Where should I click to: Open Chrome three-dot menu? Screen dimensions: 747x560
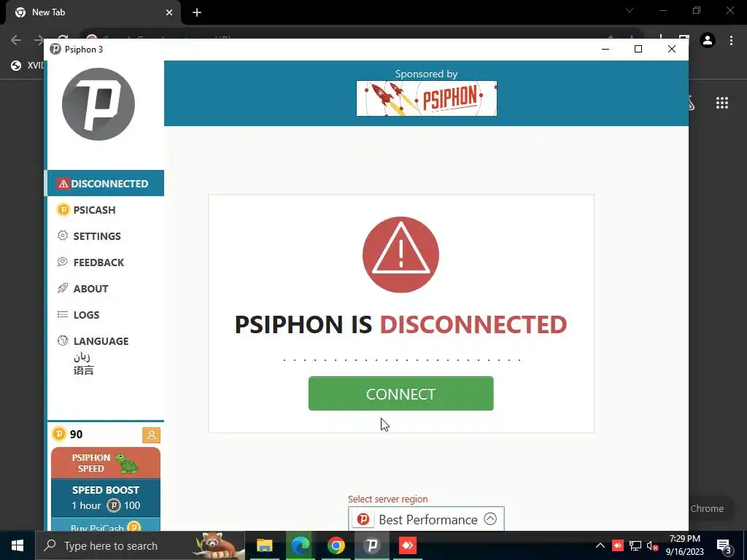[731, 41]
